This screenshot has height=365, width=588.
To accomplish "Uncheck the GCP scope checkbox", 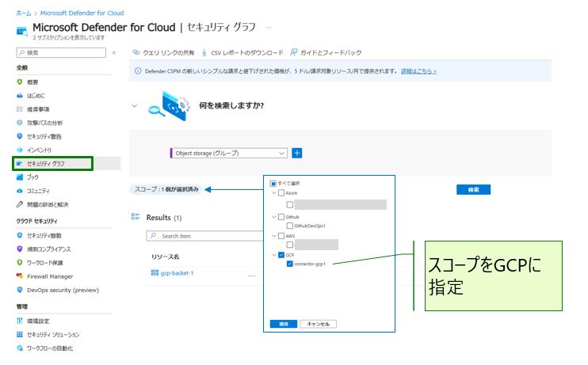I will pyautogui.click(x=281, y=255).
